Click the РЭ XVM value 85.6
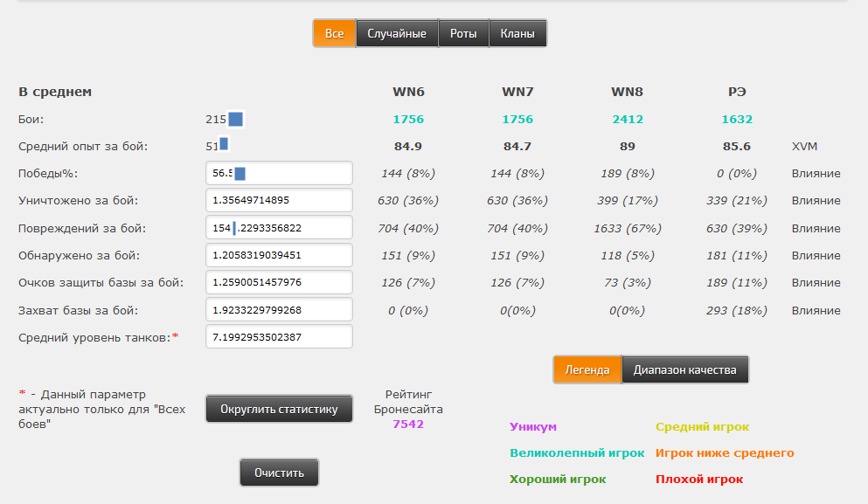The image size is (868, 504). [737, 146]
